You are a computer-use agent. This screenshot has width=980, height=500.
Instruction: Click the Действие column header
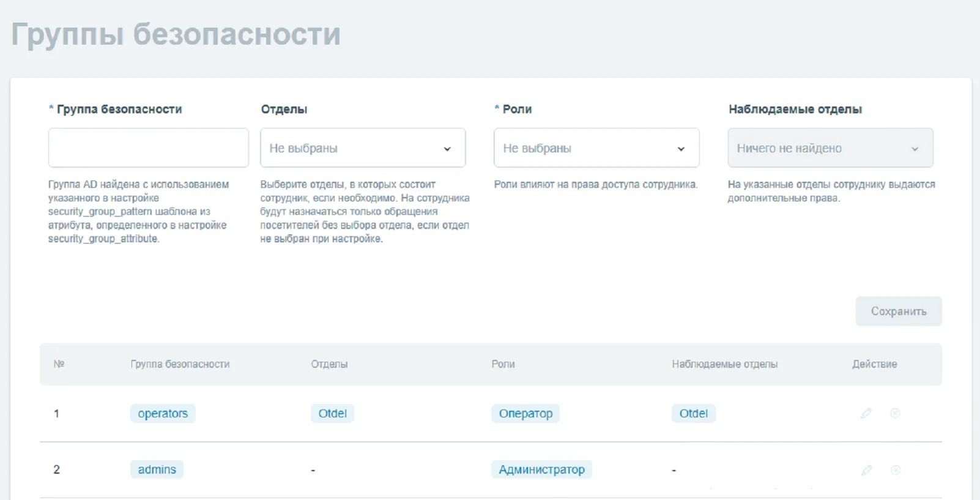click(x=874, y=364)
